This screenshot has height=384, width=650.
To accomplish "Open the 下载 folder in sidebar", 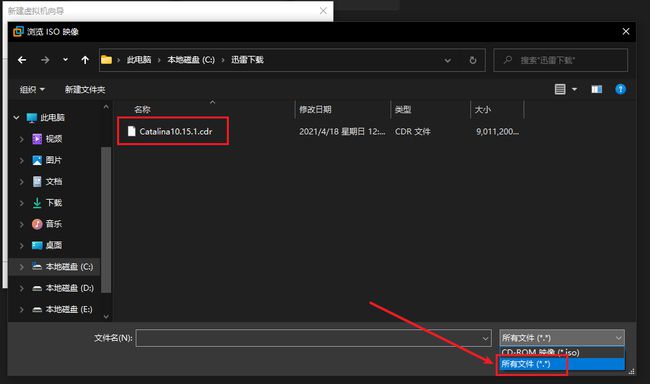I will coord(53,203).
